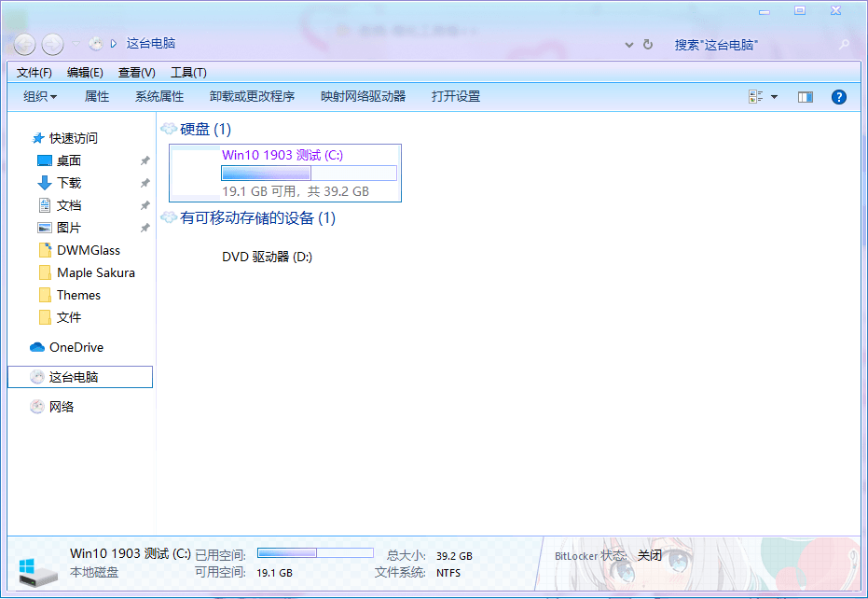Open the view options dropdown arrow
Viewport: 868px width, 599px height.
pos(775,97)
